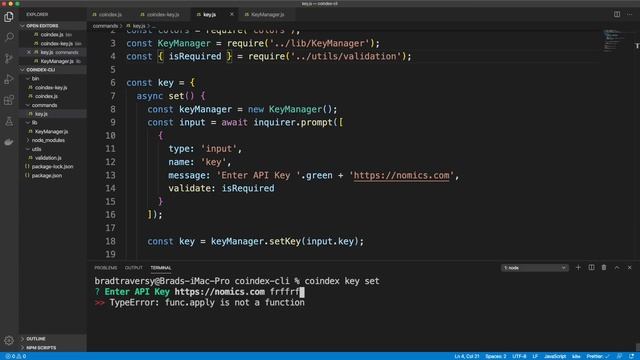Click line number 13 in gutter

point(110,176)
